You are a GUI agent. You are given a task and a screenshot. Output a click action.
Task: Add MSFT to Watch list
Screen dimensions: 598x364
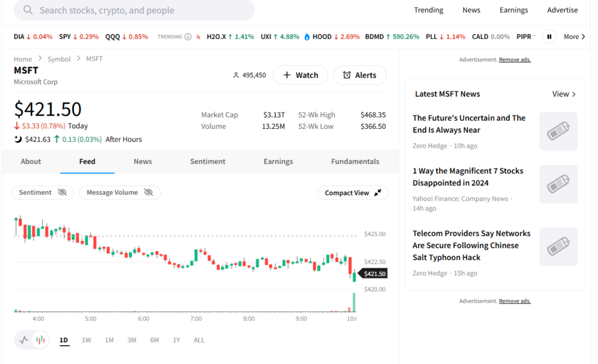pyautogui.click(x=301, y=75)
